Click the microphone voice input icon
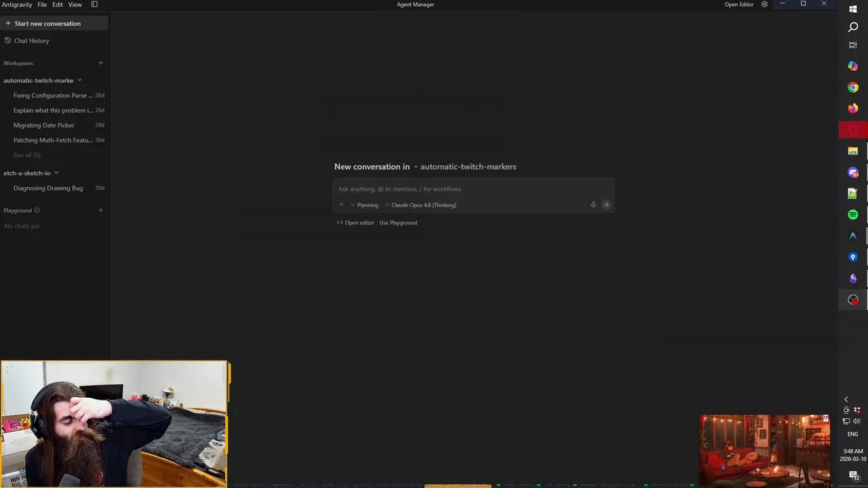The height and width of the screenshot is (488, 868). [593, 205]
